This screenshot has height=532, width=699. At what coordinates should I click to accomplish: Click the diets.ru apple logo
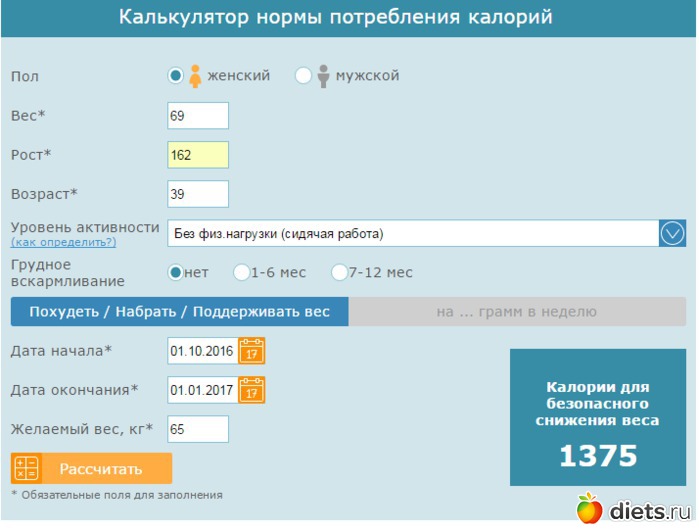pyautogui.click(x=590, y=509)
